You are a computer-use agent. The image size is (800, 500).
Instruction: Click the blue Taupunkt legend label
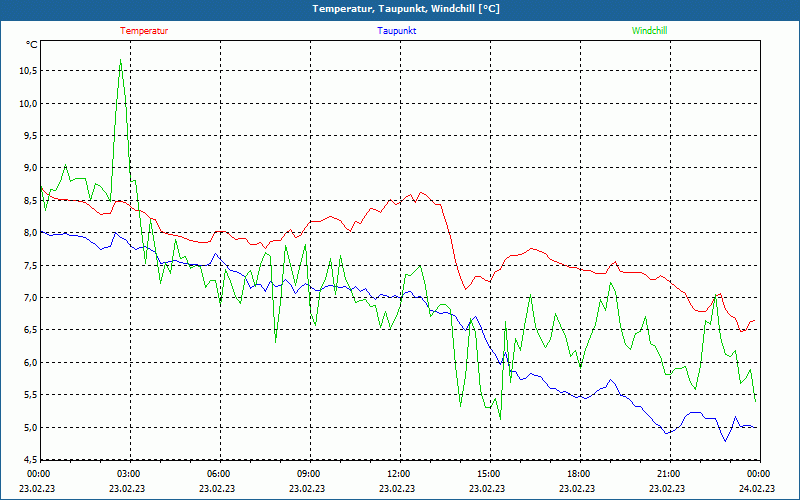click(397, 31)
